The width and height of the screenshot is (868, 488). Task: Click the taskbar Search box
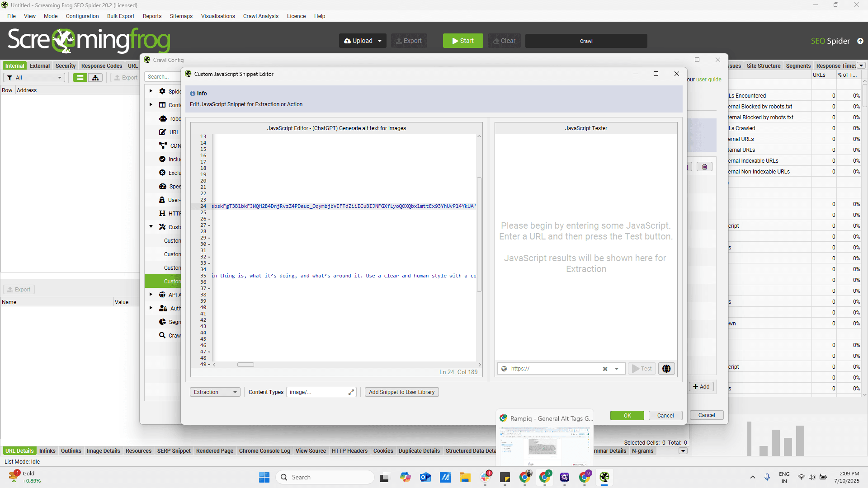pyautogui.click(x=325, y=477)
